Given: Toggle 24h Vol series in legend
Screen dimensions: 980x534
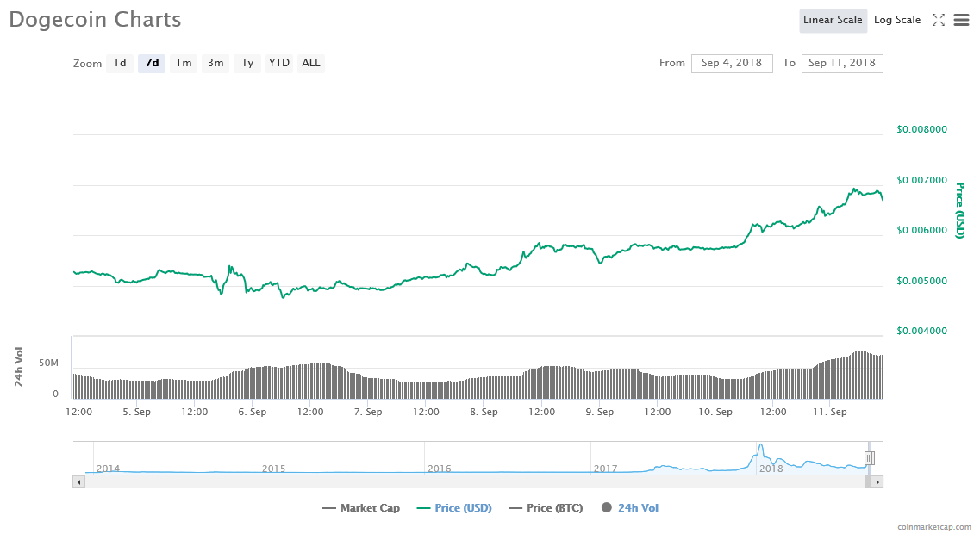Looking at the screenshot, I should pyautogui.click(x=630, y=508).
